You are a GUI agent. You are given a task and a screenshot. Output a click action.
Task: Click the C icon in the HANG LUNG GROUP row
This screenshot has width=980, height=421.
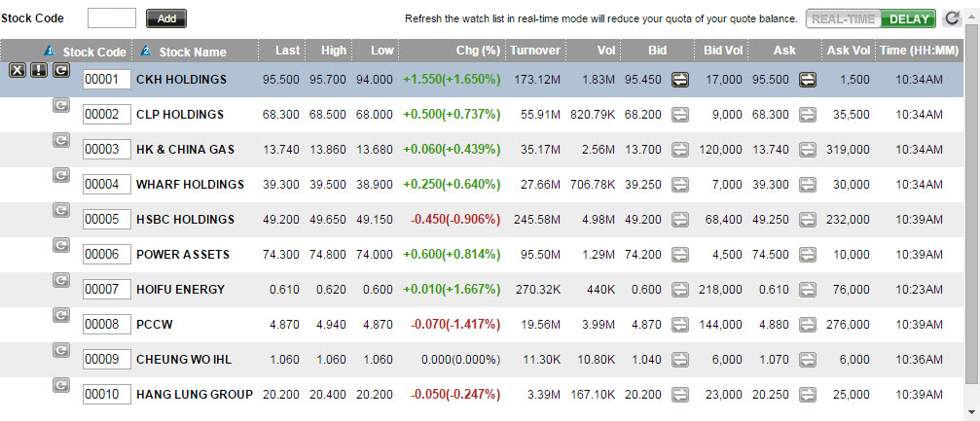click(x=60, y=385)
